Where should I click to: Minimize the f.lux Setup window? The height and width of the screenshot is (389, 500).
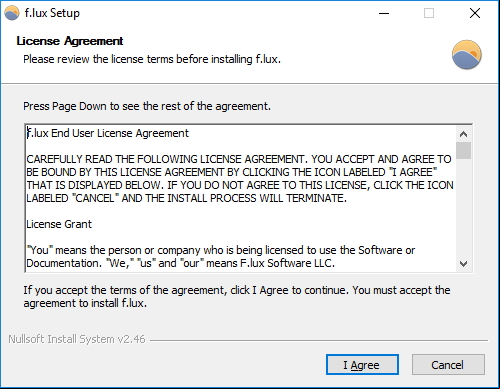click(x=384, y=13)
